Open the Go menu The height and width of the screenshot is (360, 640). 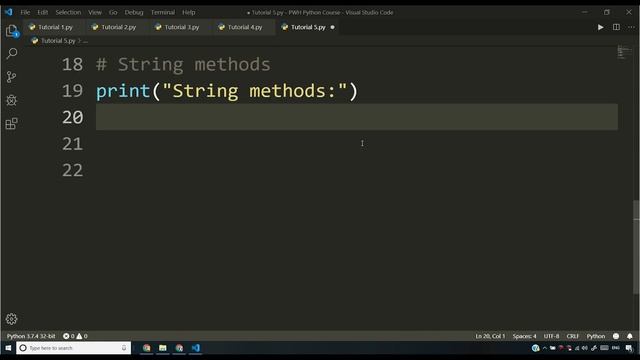113,12
